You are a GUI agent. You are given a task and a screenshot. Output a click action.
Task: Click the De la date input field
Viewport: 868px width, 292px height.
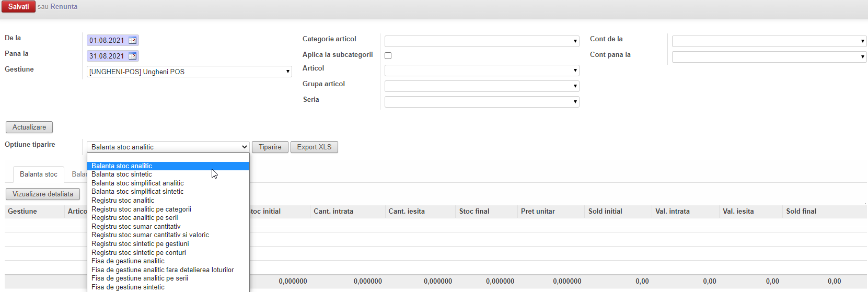pyautogui.click(x=107, y=40)
